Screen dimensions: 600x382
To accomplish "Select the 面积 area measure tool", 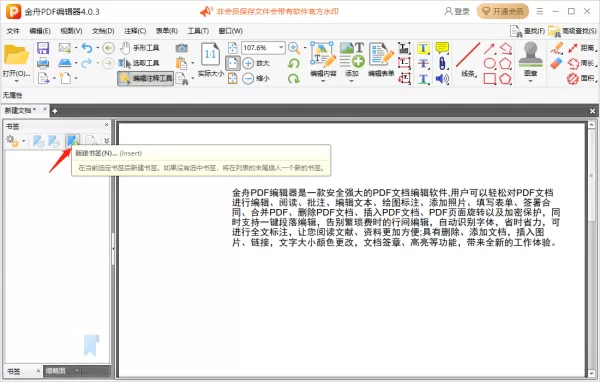I will pos(582,78).
